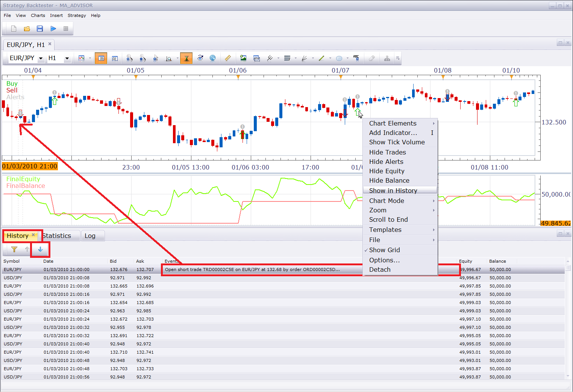Open the Strategy menu
The height and width of the screenshot is (392, 573).
coord(77,15)
